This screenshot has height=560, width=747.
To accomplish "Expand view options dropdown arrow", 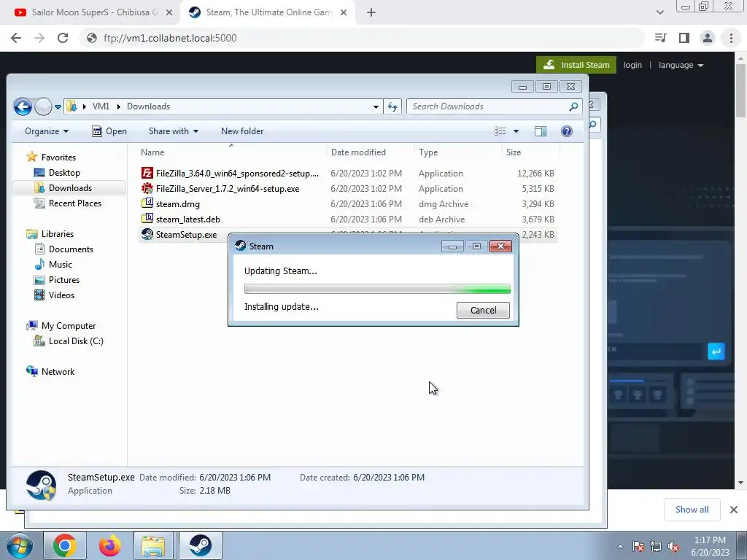I will pyautogui.click(x=516, y=131).
